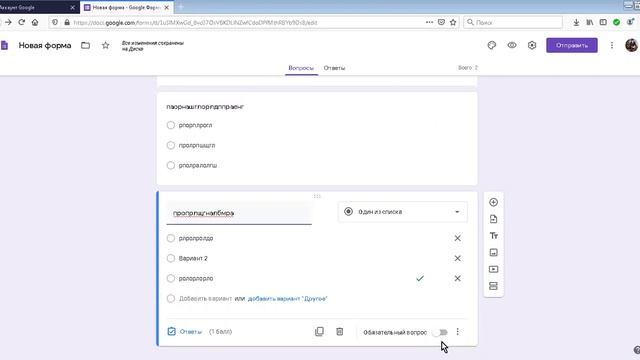Viewport: 640px width, 360px height.
Task: Add a video from the sidebar
Action: click(493, 269)
